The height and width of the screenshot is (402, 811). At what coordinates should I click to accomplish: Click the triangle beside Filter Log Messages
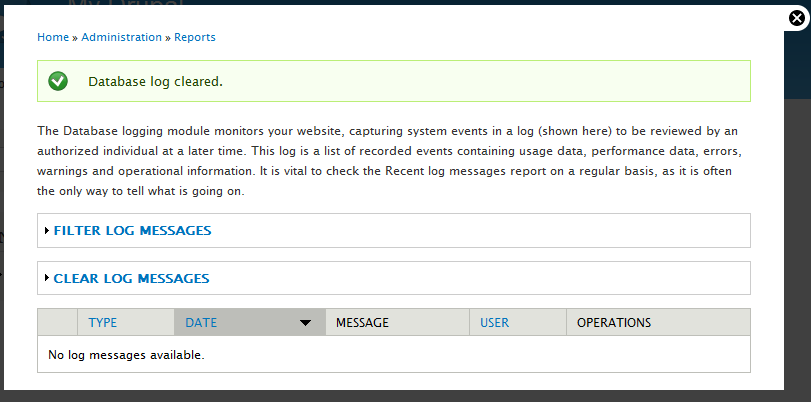[x=46, y=231]
